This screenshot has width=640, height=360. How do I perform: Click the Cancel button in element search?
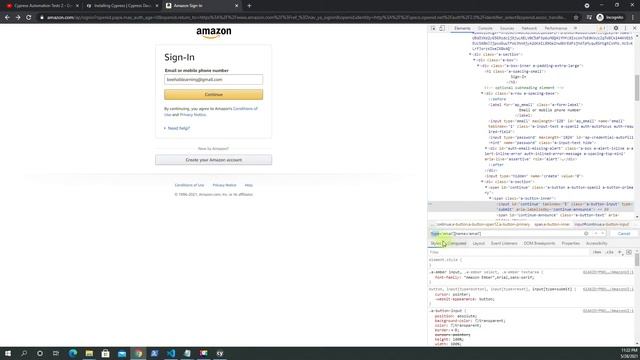(624, 233)
